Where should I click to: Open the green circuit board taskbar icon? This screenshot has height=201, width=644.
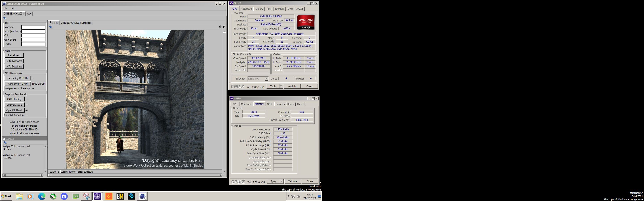point(76,197)
